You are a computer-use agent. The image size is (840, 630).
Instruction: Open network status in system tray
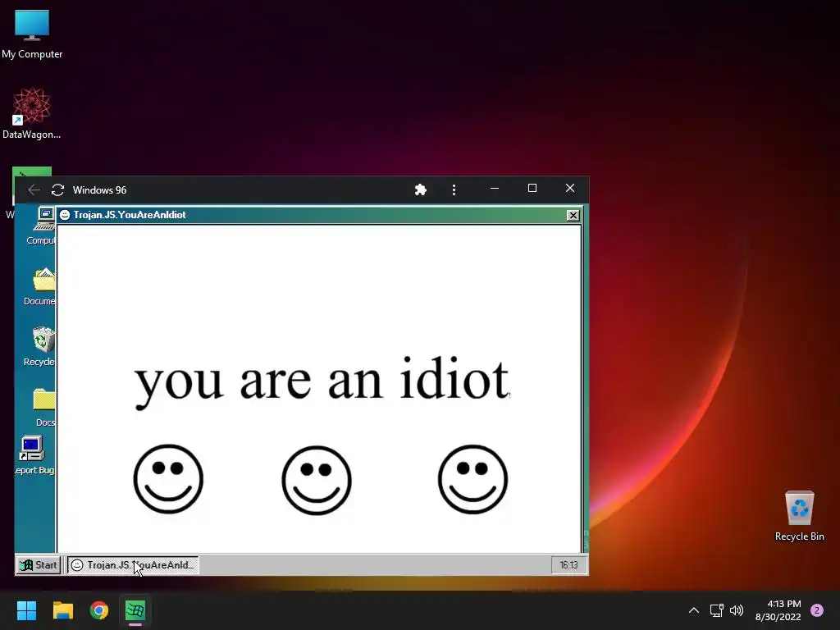[x=716, y=610]
